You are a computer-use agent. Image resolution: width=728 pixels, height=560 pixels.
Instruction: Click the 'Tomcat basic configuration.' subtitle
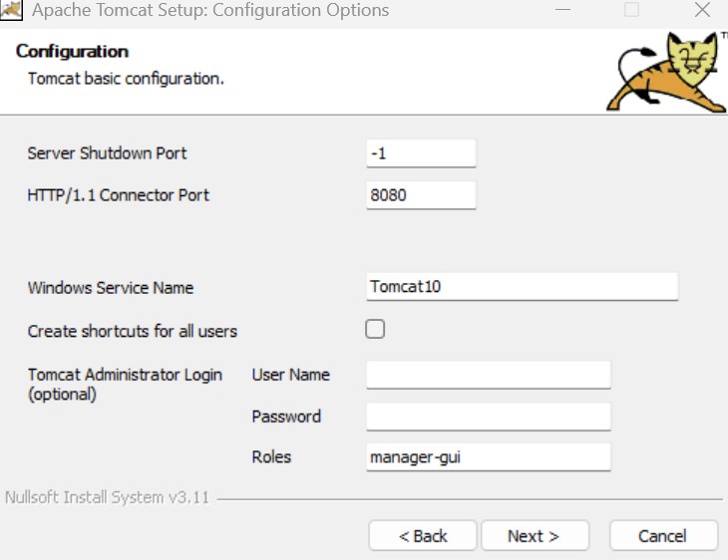[x=126, y=79]
